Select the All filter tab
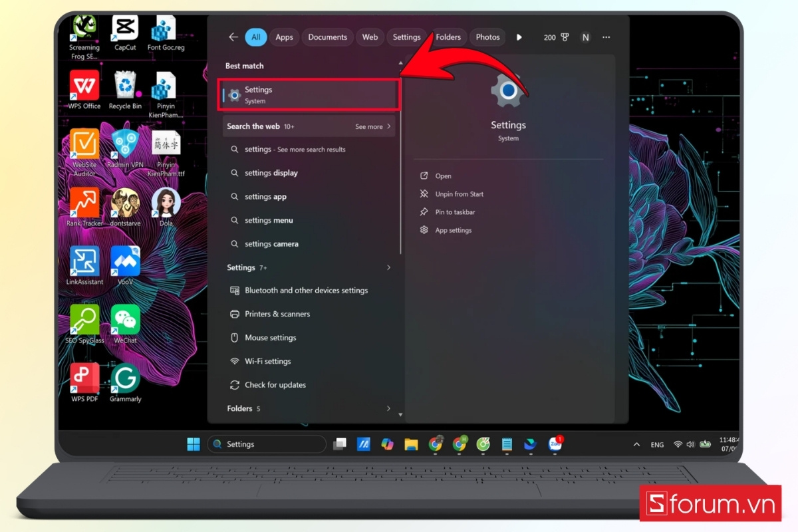This screenshot has width=798, height=532. click(x=256, y=37)
